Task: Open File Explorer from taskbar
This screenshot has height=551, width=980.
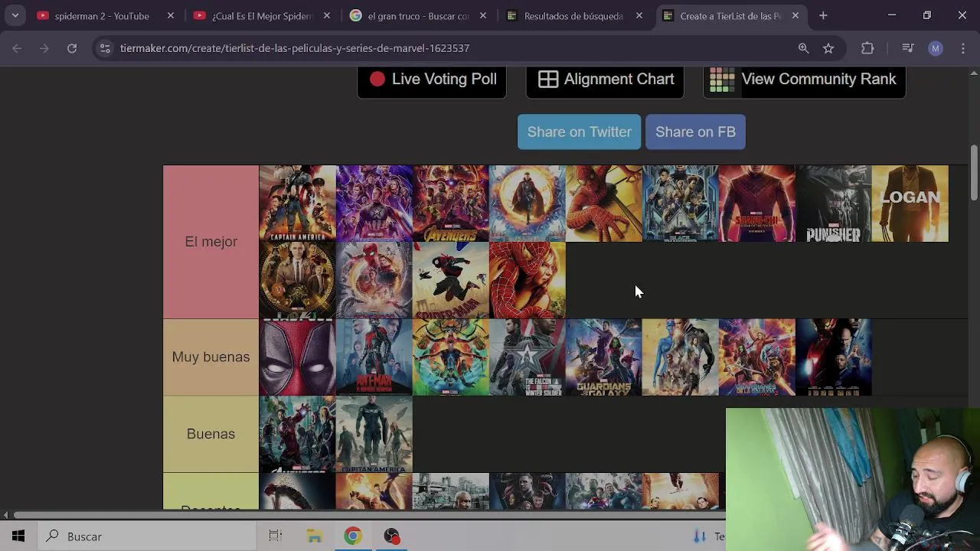Action: click(315, 536)
